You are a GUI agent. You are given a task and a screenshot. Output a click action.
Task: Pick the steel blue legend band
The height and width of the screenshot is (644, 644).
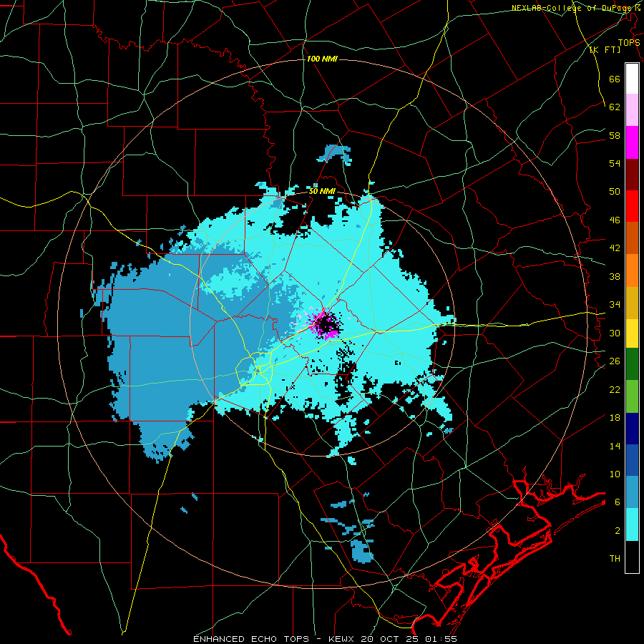tap(632, 492)
